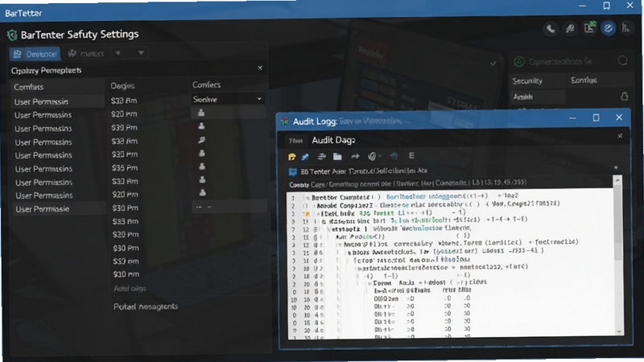644x362 pixels.
Task: Click the $59 pm value in Dagies column
Action: (126, 261)
